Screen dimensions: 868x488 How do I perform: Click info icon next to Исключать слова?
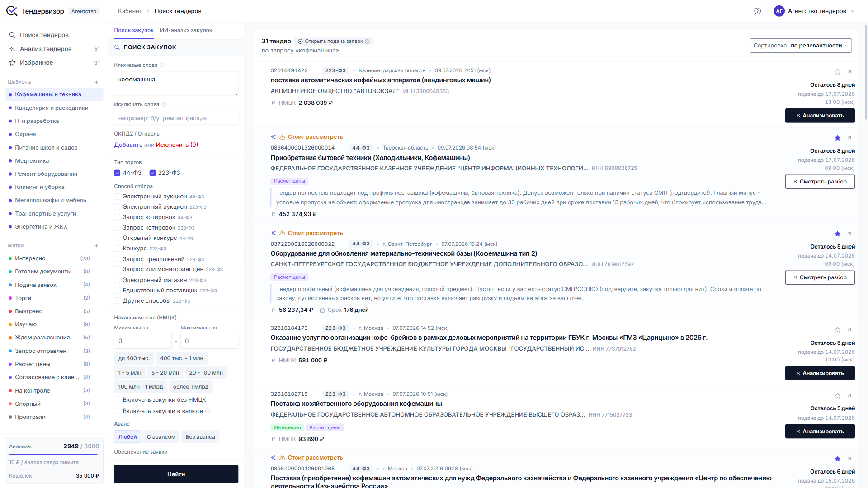(164, 104)
